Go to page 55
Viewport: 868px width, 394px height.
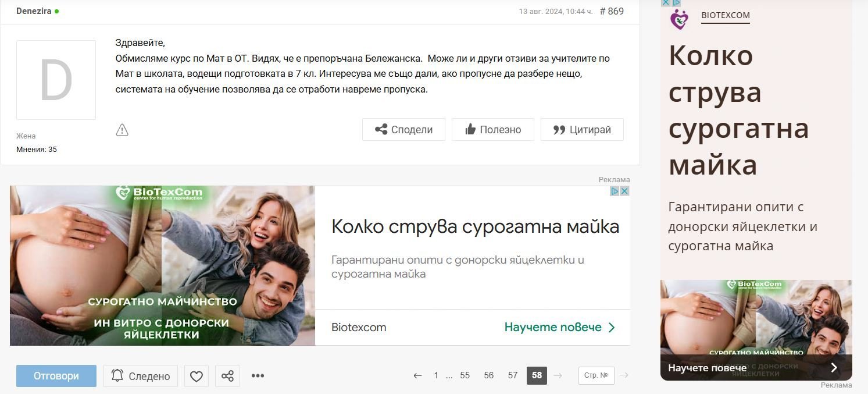coord(465,376)
